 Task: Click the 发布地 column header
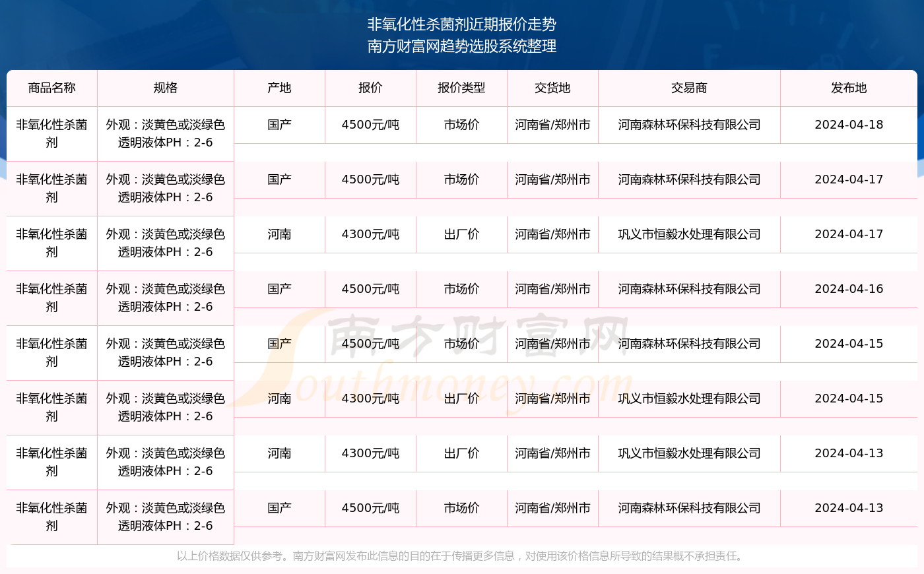pos(849,88)
